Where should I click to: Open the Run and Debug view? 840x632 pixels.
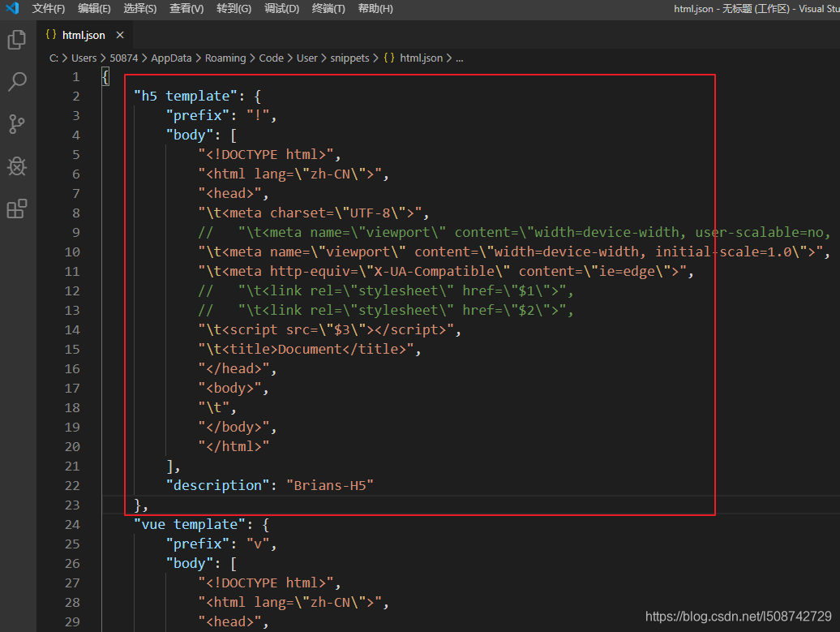point(16,166)
